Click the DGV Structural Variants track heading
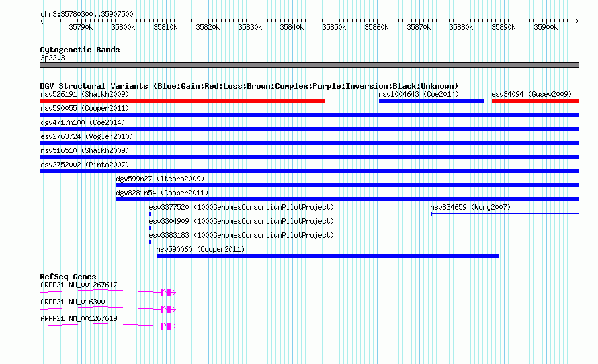Screen dimensions: 598x364 pyautogui.click(x=249, y=86)
